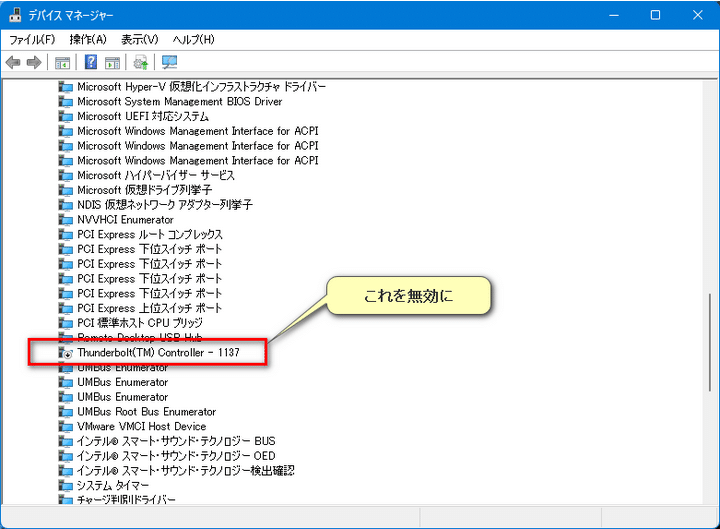The height and width of the screenshot is (529, 720).
Task: Select Microsoft System Management BIOS Driver
Action: [x=180, y=101]
